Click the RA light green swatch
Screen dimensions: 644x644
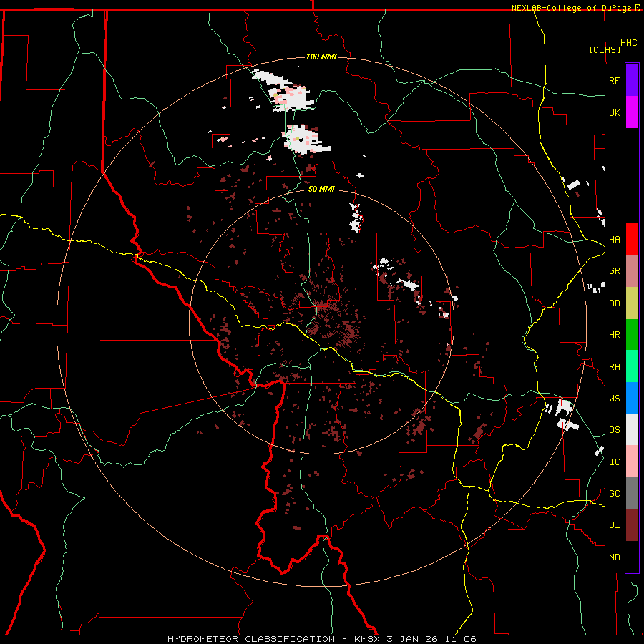pyautogui.click(x=632, y=366)
